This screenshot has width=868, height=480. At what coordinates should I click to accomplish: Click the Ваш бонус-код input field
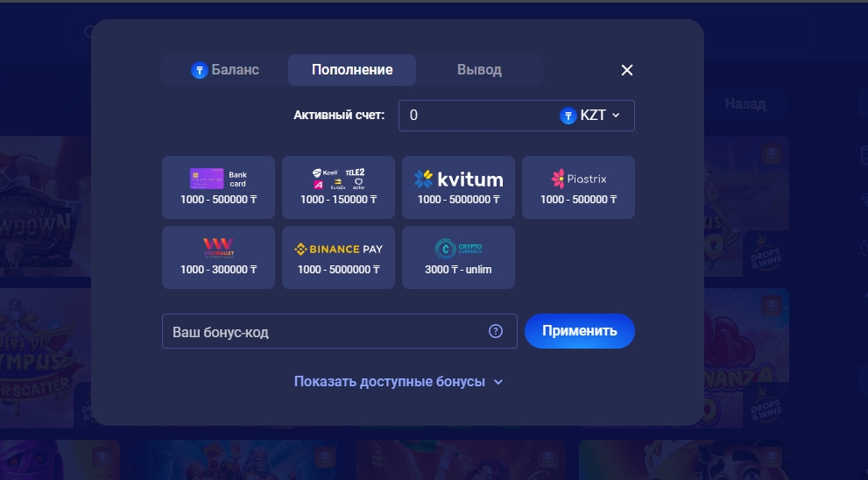click(324, 331)
